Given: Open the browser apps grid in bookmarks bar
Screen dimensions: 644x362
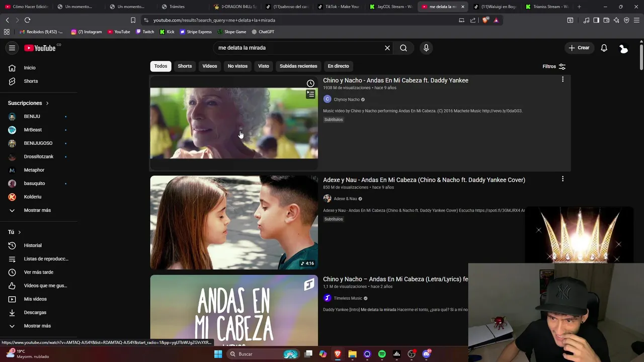Looking at the screenshot, I should point(7,32).
